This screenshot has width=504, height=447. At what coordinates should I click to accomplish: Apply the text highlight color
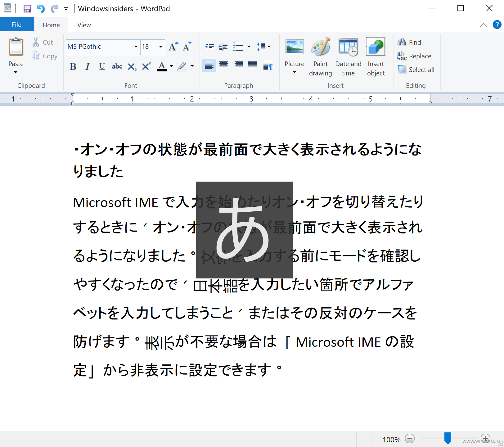[182, 66]
